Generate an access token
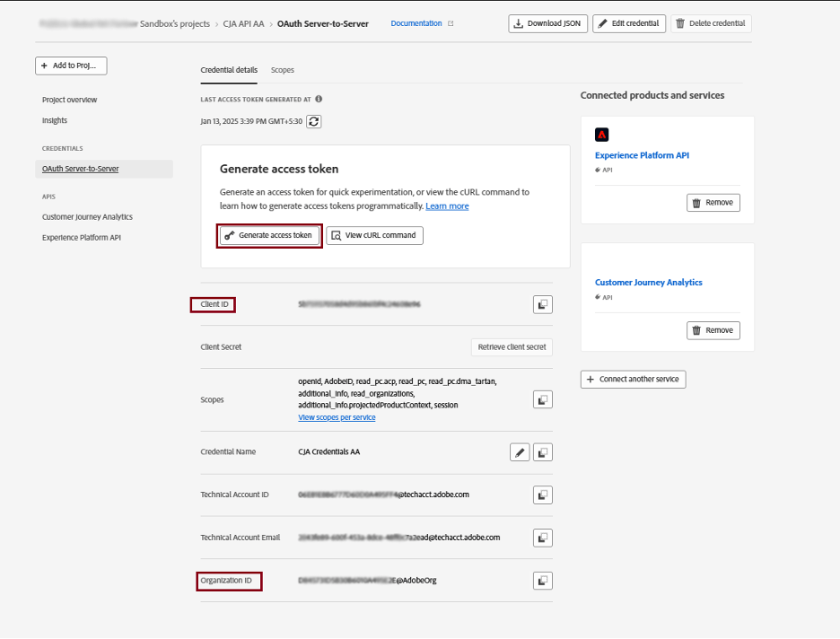This screenshot has width=840, height=639. (268, 235)
